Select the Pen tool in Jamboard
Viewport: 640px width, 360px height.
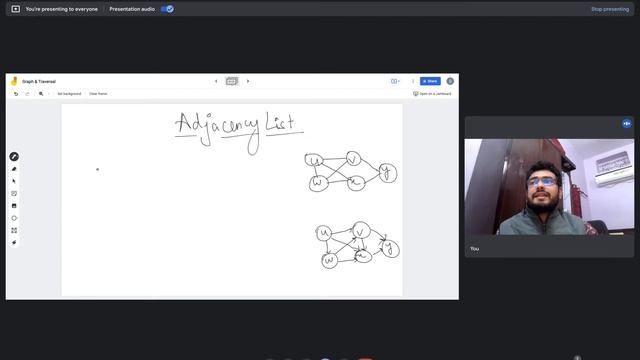14,157
